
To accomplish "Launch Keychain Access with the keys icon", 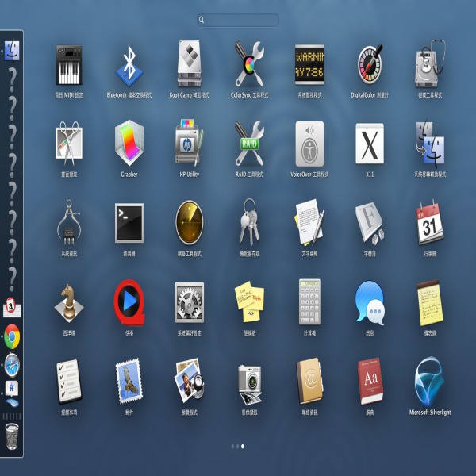I will [x=249, y=222].
